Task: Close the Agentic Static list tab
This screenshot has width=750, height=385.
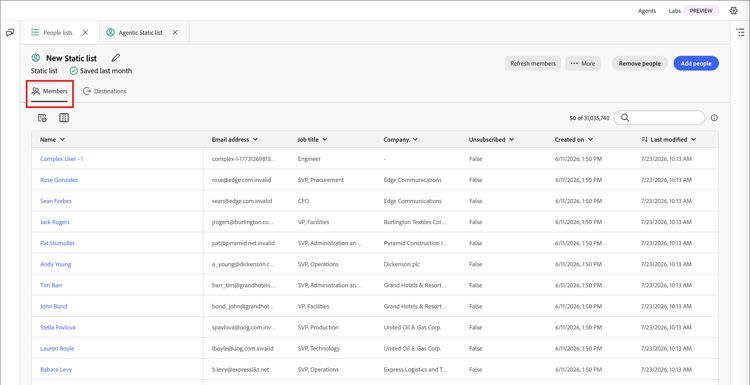Action: point(175,33)
